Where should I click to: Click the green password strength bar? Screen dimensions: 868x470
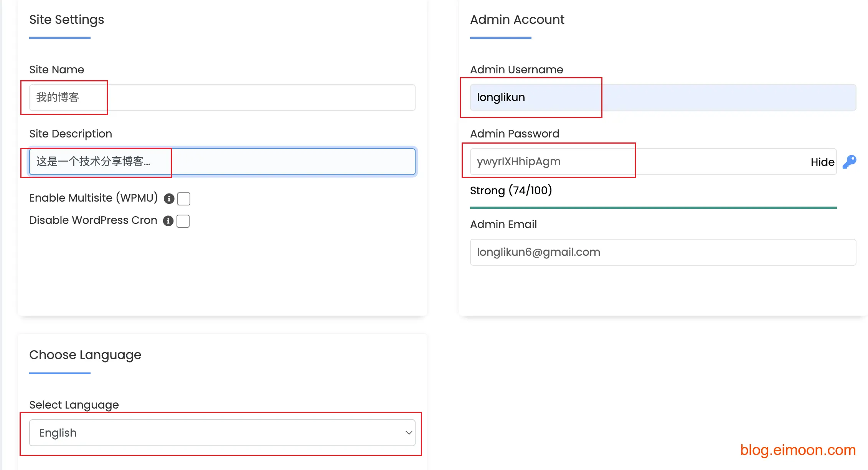(653, 208)
